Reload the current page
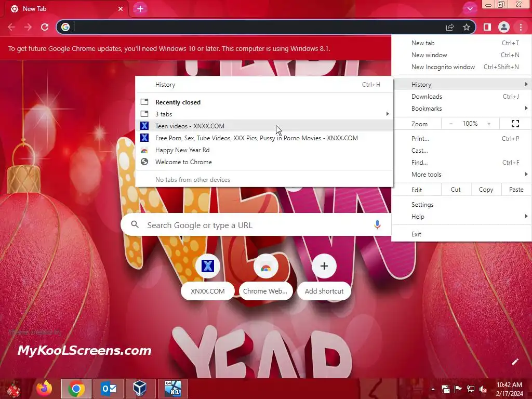The height and width of the screenshot is (399, 532). pyautogui.click(x=45, y=27)
